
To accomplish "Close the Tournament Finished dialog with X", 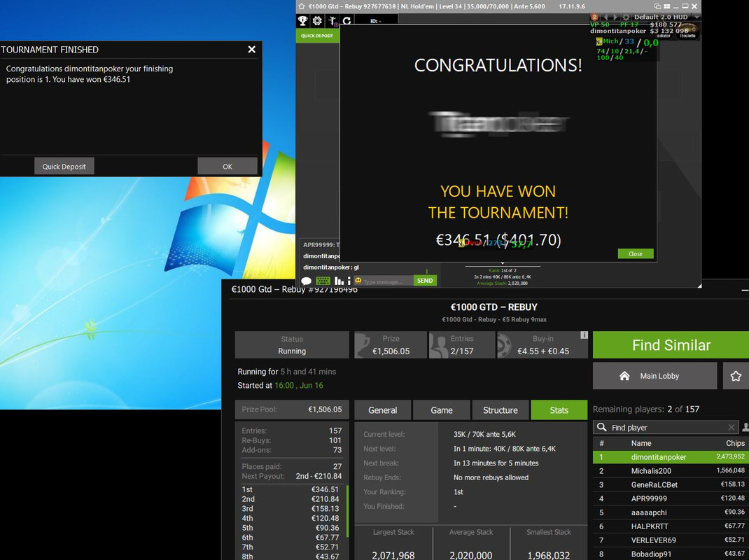I will pos(252,49).
